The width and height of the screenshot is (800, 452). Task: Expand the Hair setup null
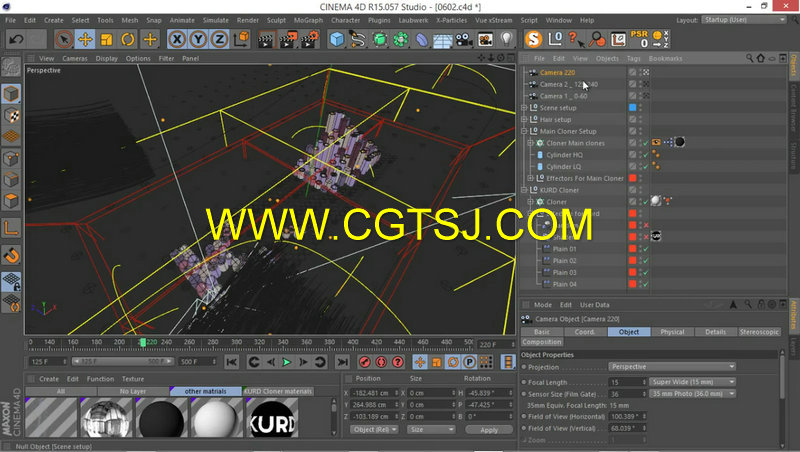tap(524, 119)
